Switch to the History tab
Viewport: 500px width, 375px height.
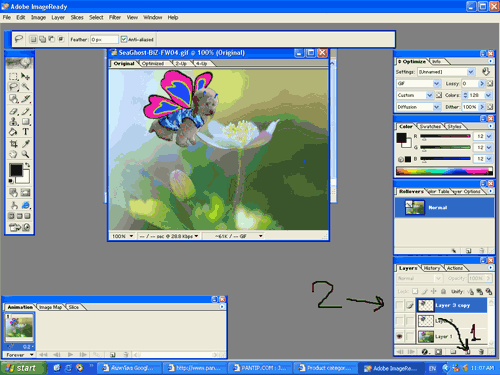(x=432, y=268)
